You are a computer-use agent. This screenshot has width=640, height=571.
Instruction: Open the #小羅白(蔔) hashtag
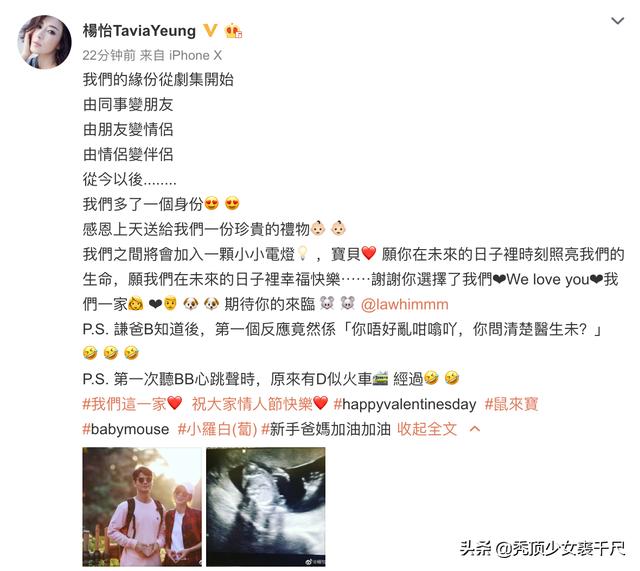click(x=218, y=429)
